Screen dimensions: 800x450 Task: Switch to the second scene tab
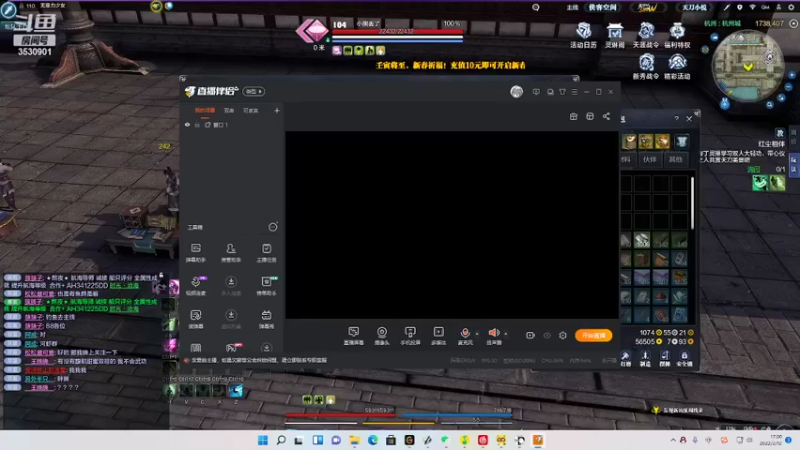229,111
